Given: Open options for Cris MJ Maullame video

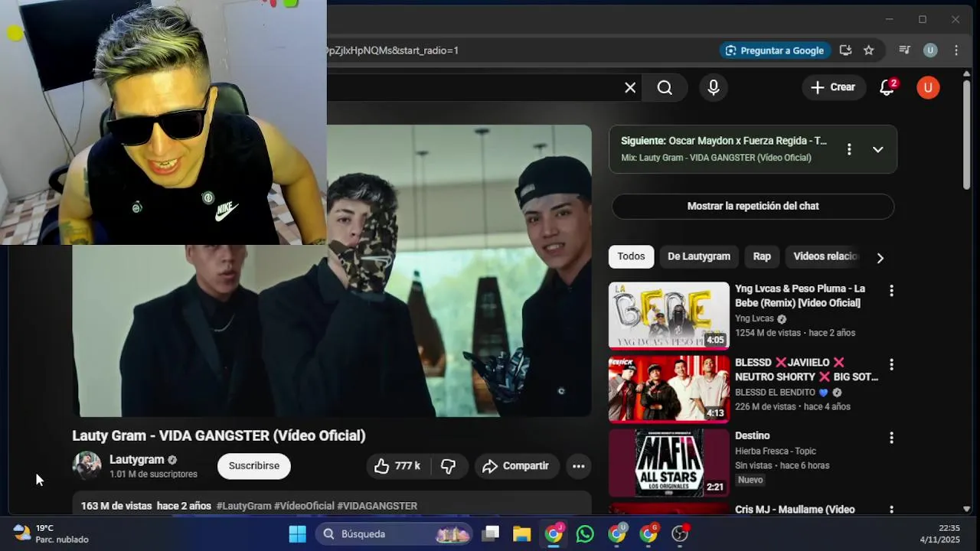Looking at the screenshot, I should [x=891, y=510].
